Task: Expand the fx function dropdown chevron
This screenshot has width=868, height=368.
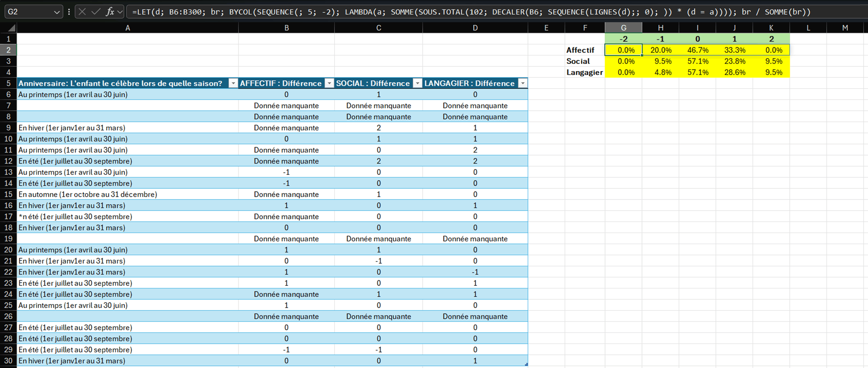Action: click(120, 12)
